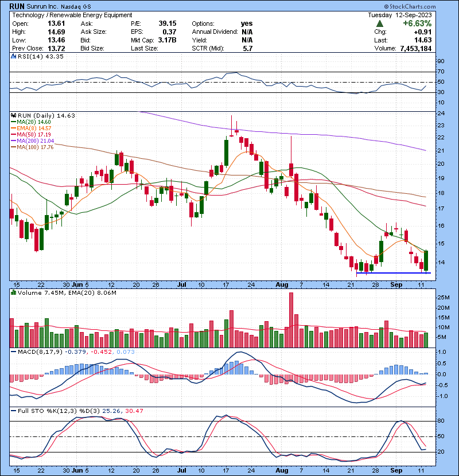Click the MACD(8,17,9) indicator label

click(x=40, y=352)
